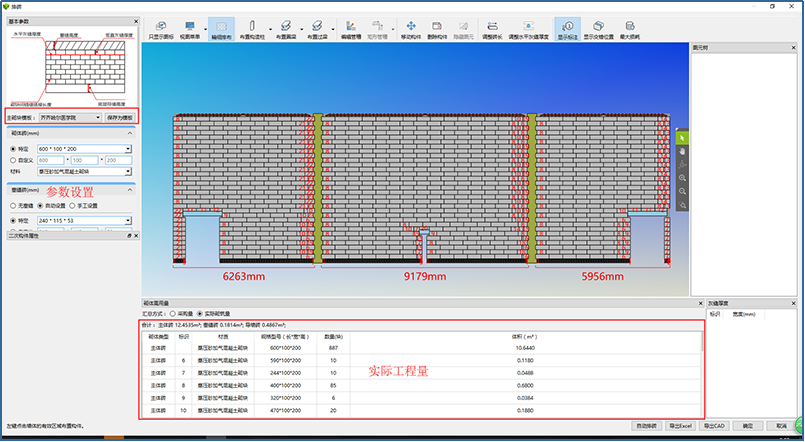
Task: Click the 删除构件 delete tool
Action: coord(437,29)
